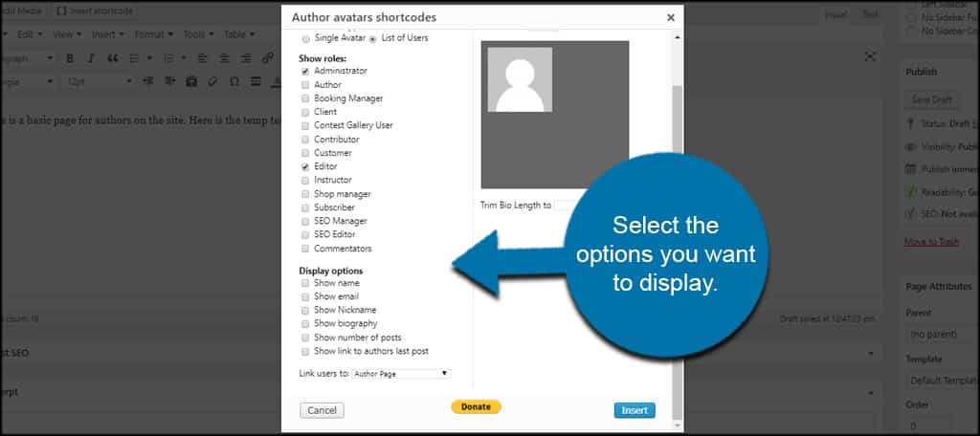The image size is (980, 436).
Task: Click the clear formatting eraser icon
Action: coord(212,81)
